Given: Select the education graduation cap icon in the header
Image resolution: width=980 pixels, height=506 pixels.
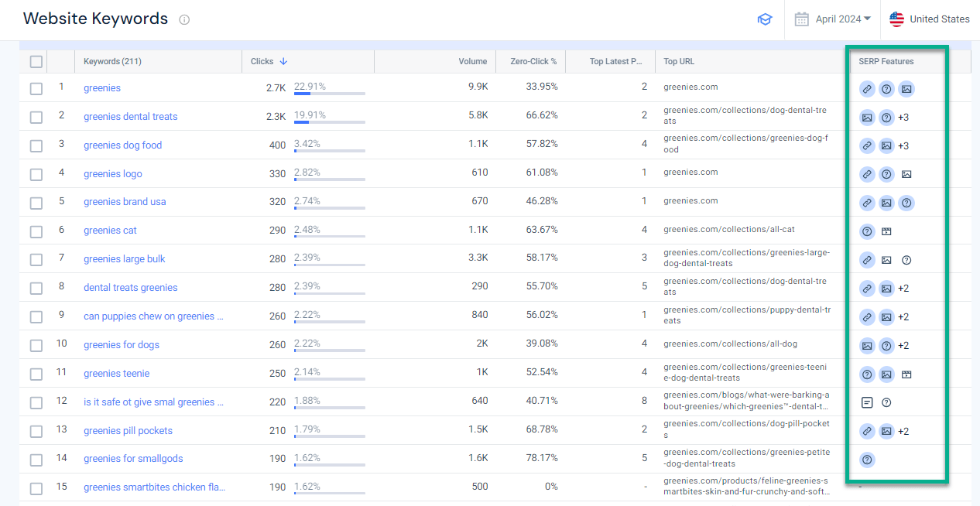Looking at the screenshot, I should (x=765, y=19).
